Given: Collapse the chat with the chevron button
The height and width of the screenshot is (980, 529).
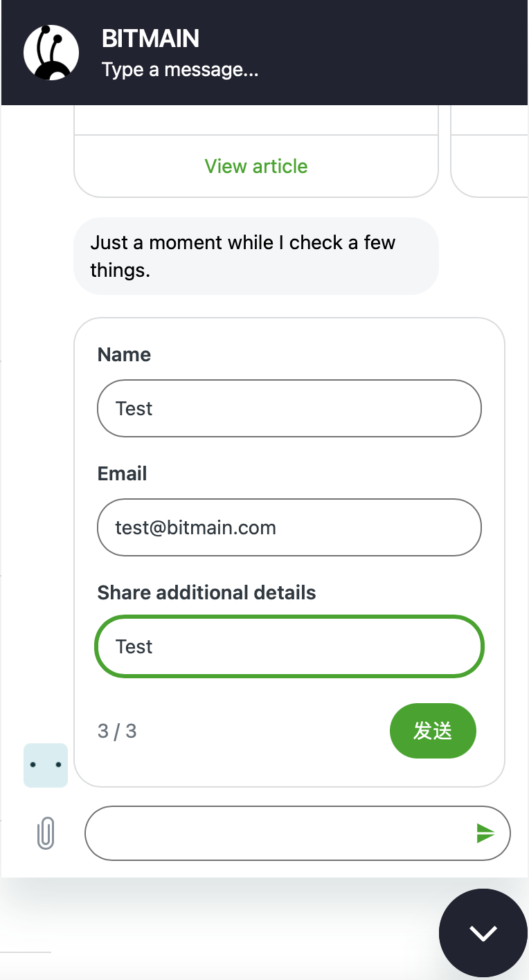Looking at the screenshot, I should (x=483, y=933).
